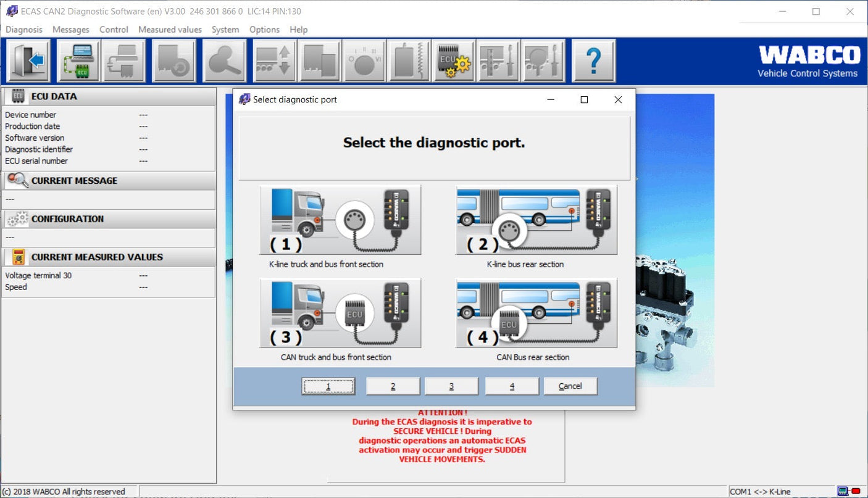Open the ECU parameters icon with gears

[x=454, y=60]
